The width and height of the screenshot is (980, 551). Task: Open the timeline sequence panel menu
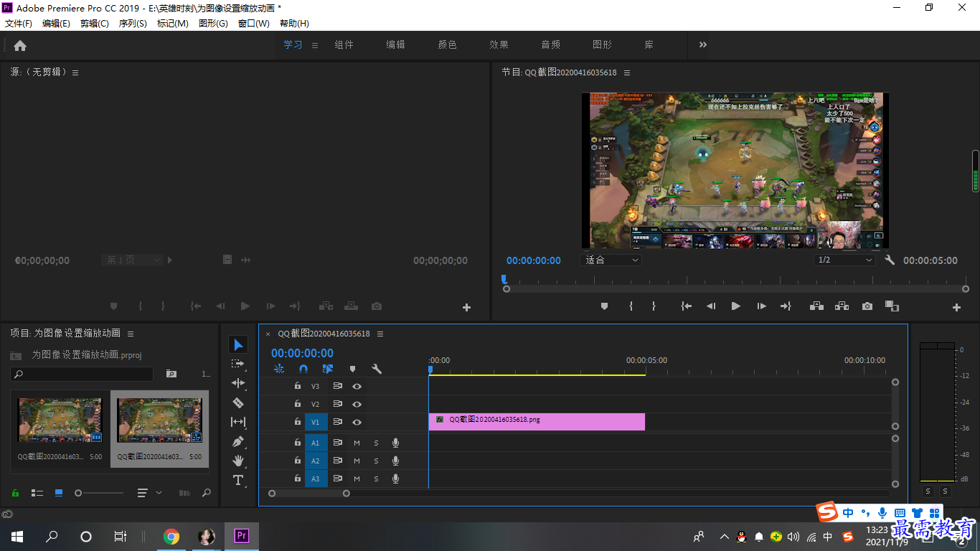(x=380, y=334)
